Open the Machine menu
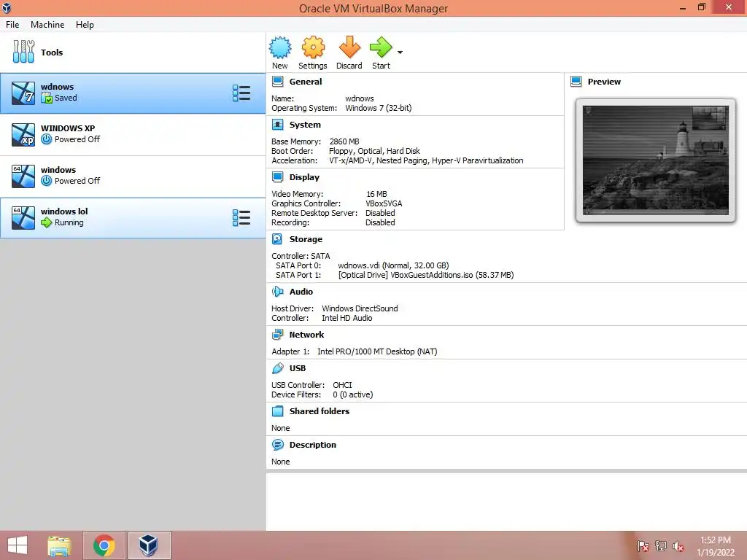This screenshot has width=747, height=560. click(47, 25)
